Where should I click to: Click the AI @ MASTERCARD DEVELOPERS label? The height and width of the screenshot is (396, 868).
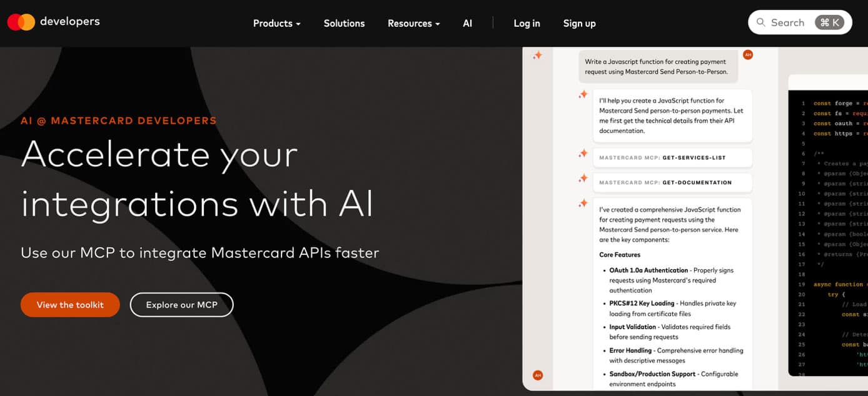point(119,121)
